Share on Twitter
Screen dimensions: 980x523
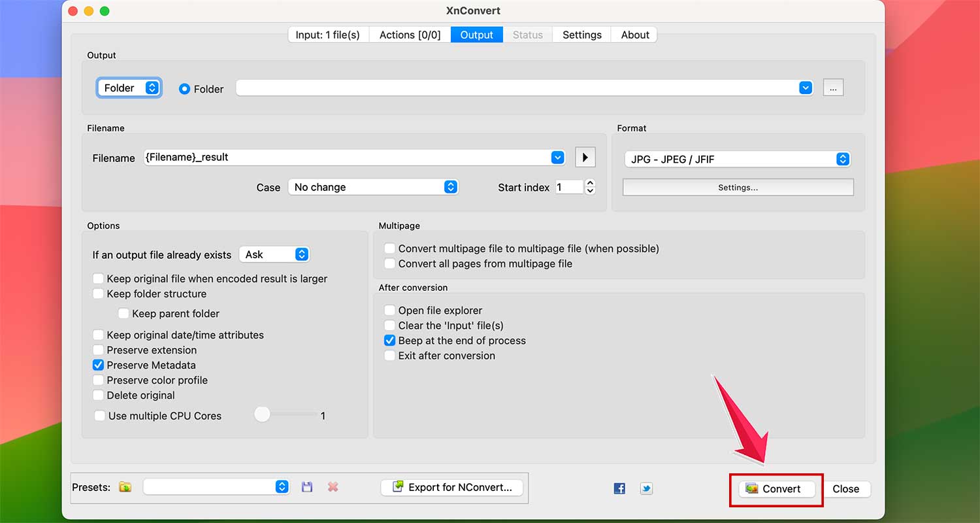[x=646, y=488]
